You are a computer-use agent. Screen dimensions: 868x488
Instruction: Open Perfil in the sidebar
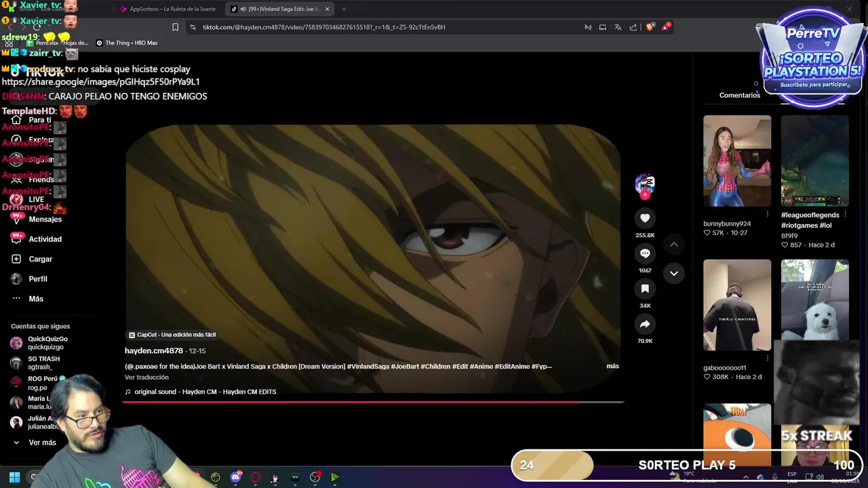pos(38,279)
